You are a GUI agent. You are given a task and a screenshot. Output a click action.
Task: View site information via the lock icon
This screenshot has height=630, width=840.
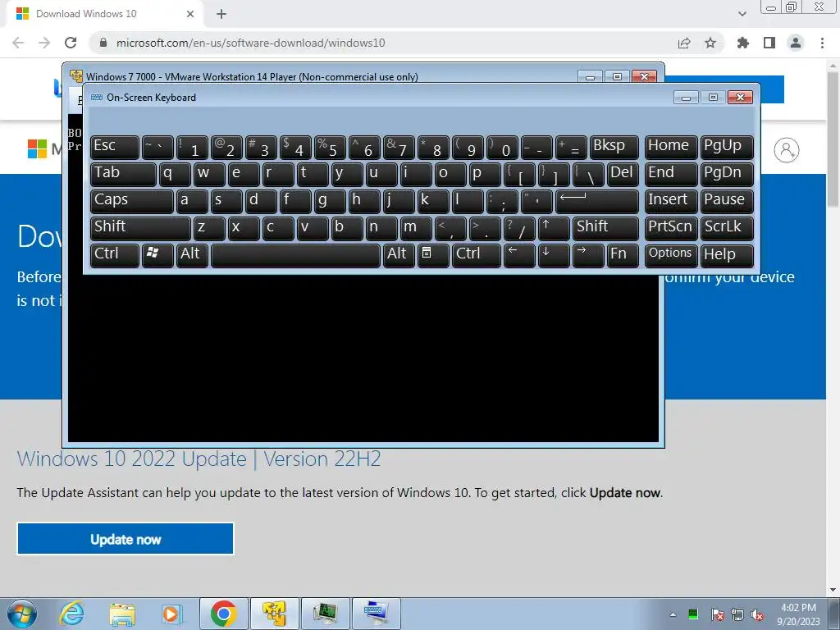pos(103,43)
